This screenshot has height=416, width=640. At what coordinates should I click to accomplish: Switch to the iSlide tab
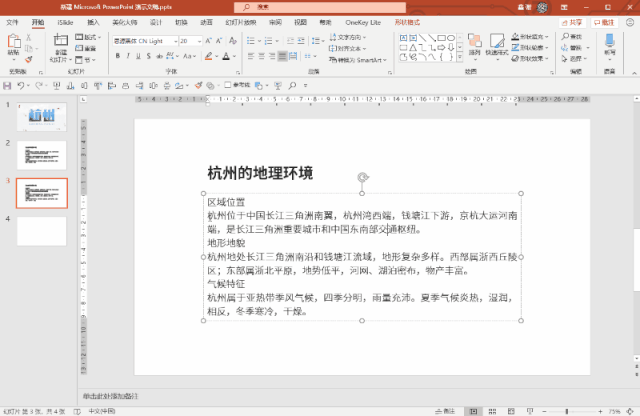65,22
